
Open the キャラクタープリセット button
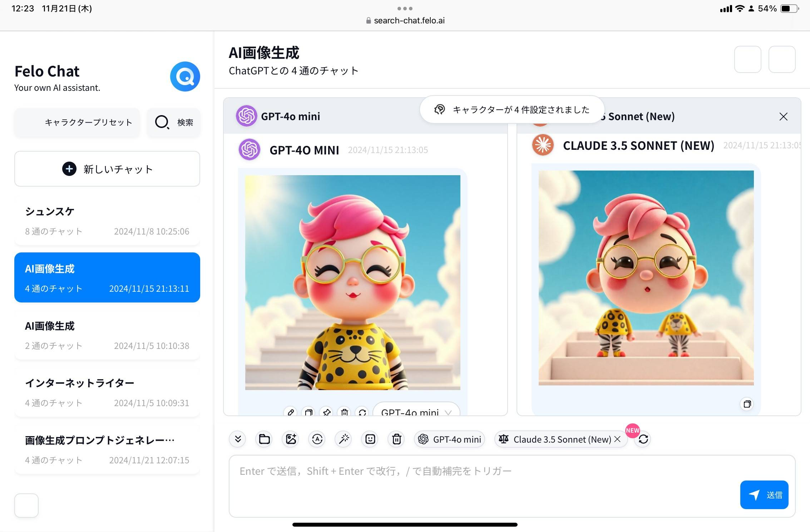pyautogui.click(x=77, y=122)
